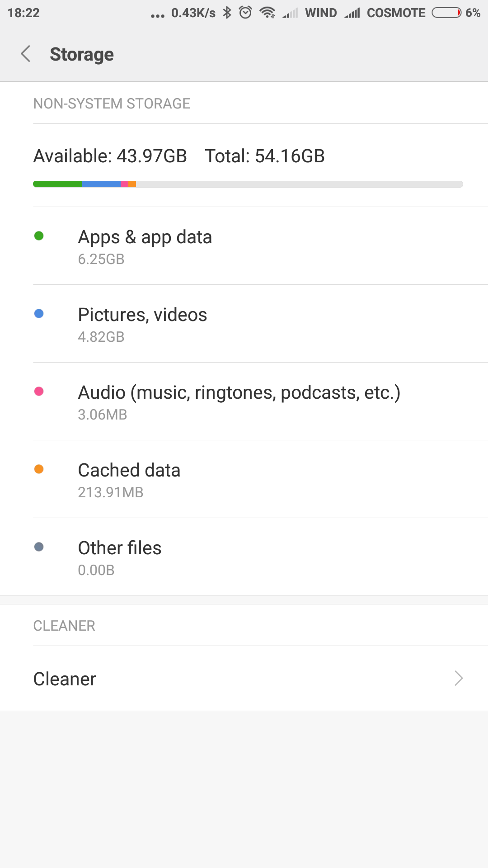488x868 pixels.
Task: Tap green segment of storage bar
Action: click(x=57, y=184)
